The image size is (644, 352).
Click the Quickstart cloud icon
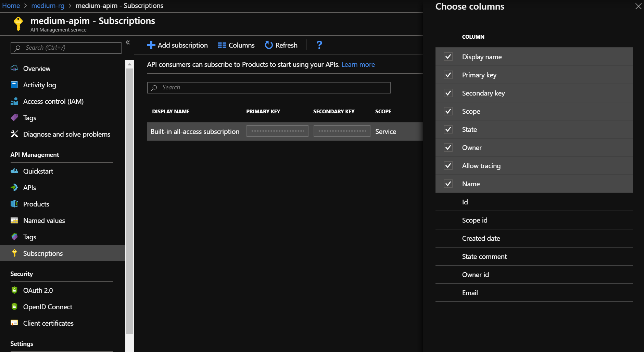(14, 171)
